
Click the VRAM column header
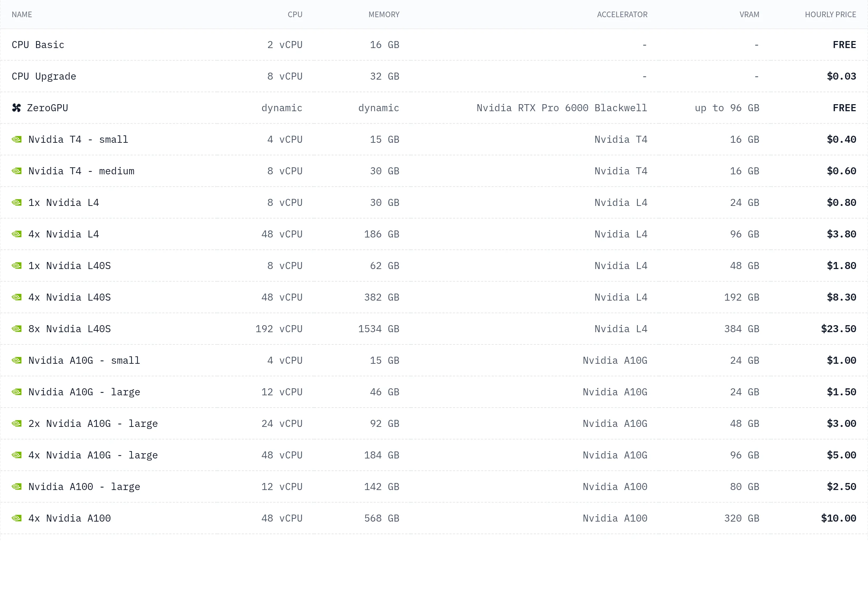coord(749,15)
